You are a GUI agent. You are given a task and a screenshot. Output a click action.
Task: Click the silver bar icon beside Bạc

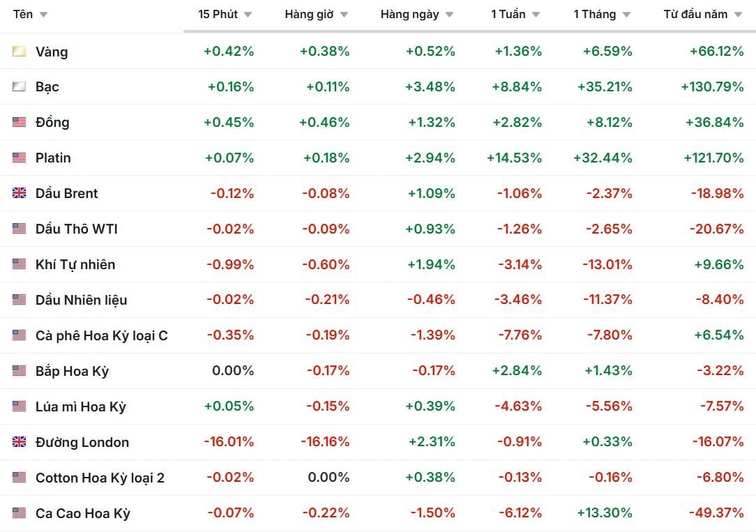click(20, 87)
